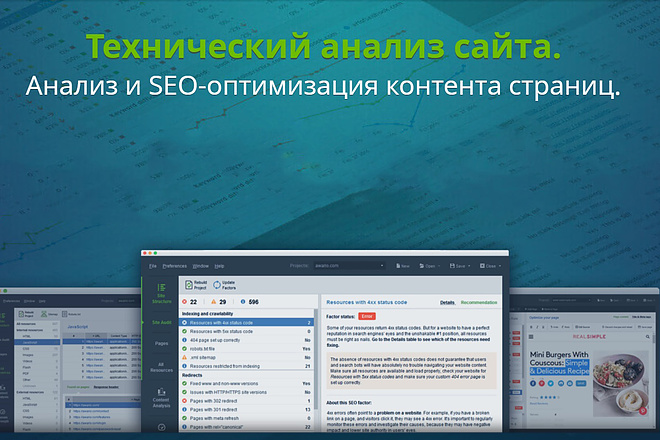The width and height of the screenshot is (660, 440).
Task: Click the New project icon in top toolbar
Action: [x=398, y=266]
